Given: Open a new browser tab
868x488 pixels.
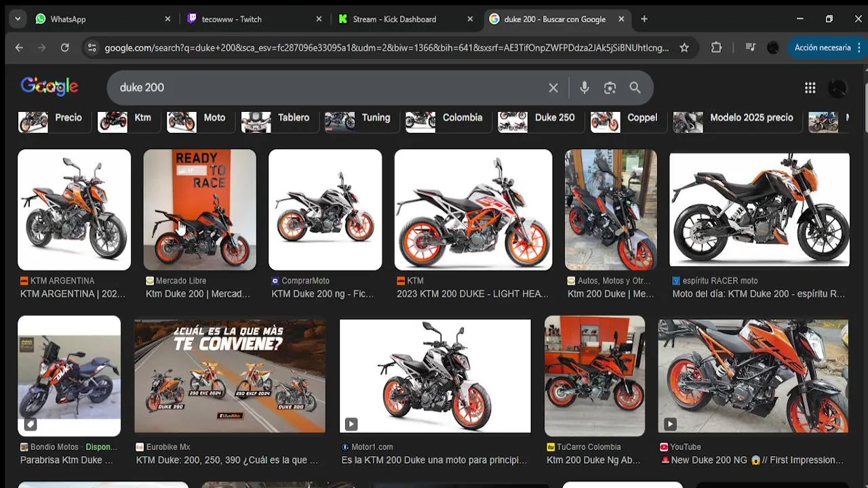Looking at the screenshot, I should pos(644,19).
